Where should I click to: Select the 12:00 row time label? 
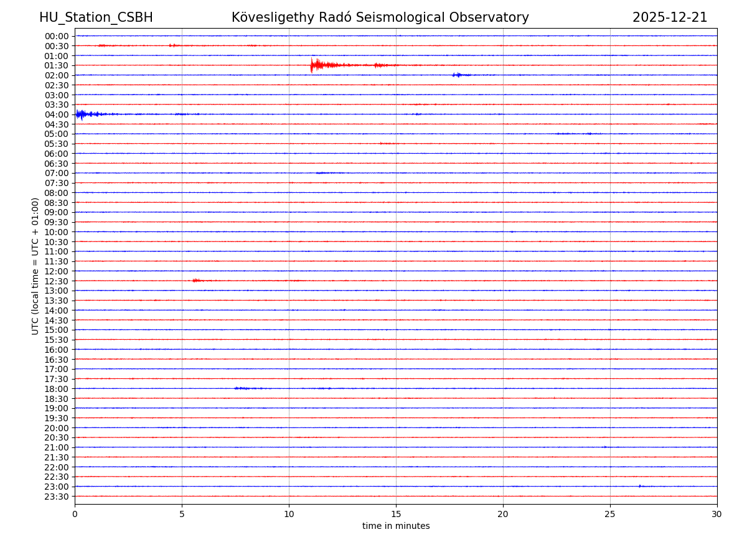click(x=56, y=271)
